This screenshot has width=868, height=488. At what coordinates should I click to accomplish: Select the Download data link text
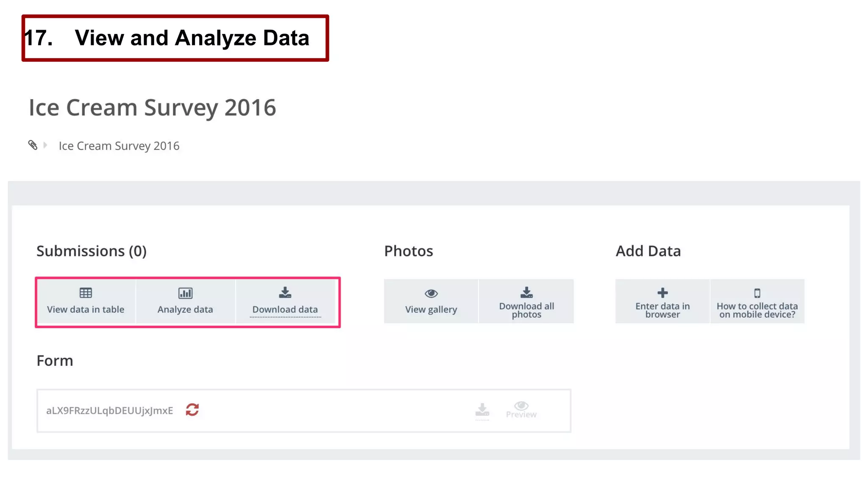pos(285,310)
